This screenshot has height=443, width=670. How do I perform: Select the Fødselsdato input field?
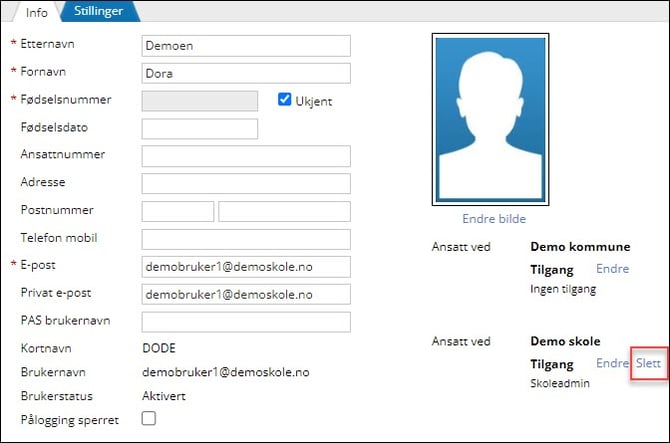pos(200,129)
